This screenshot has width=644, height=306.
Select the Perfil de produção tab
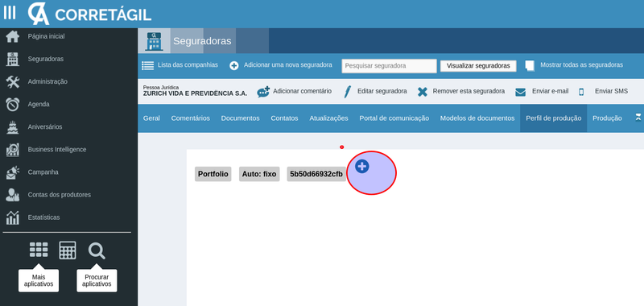554,118
